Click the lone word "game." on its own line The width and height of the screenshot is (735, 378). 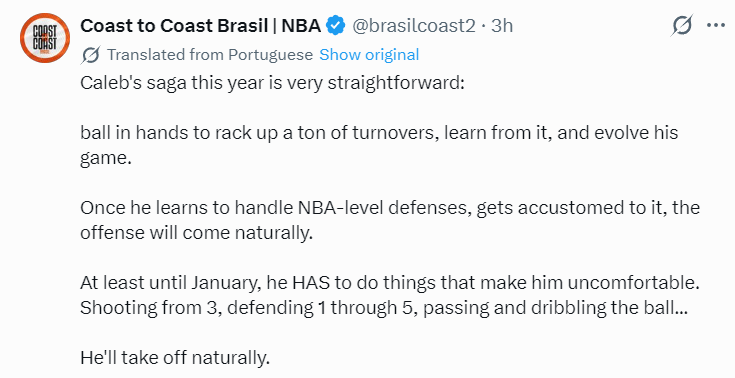[x=105, y=158]
